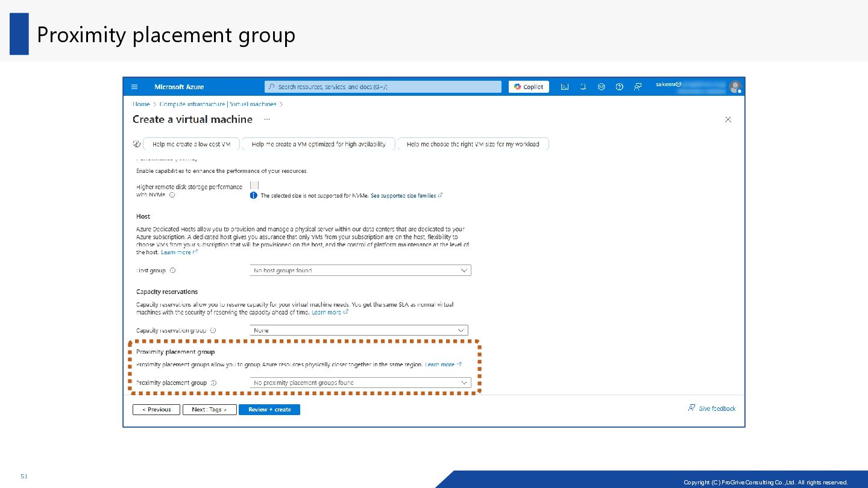Image resolution: width=868 pixels, height=488 pixels.
Task: Tick the Higher remote disk storage performance checkbox
Action: click(x=254, y=186)
